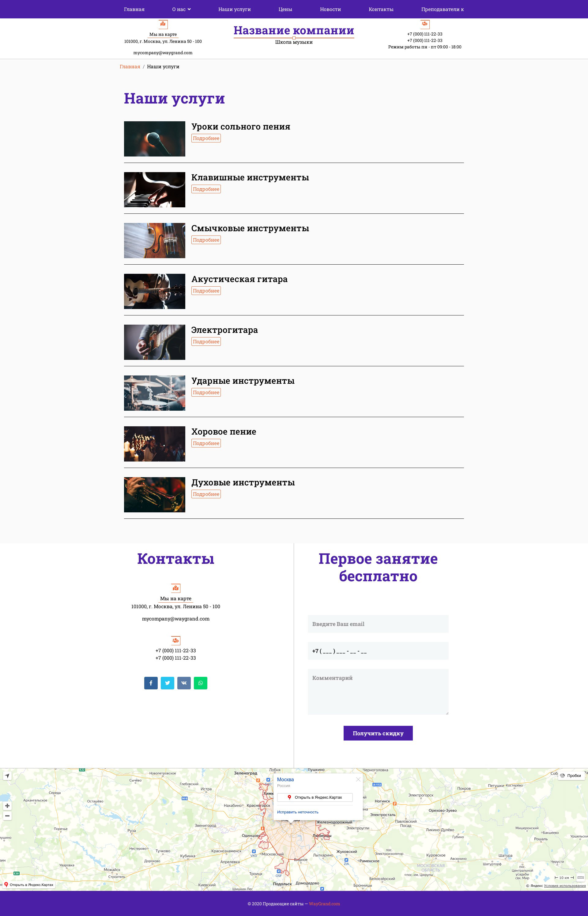Close the Москва map balloon

[x=358, y=779]
